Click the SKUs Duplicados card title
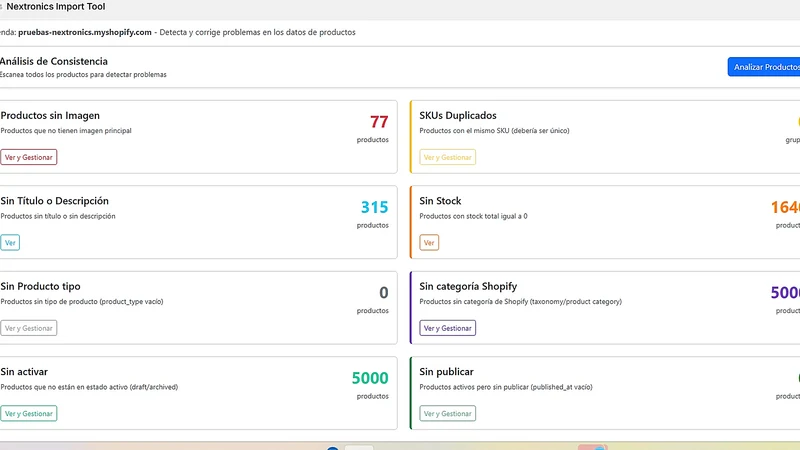The image size is (800, 450). 458,116
